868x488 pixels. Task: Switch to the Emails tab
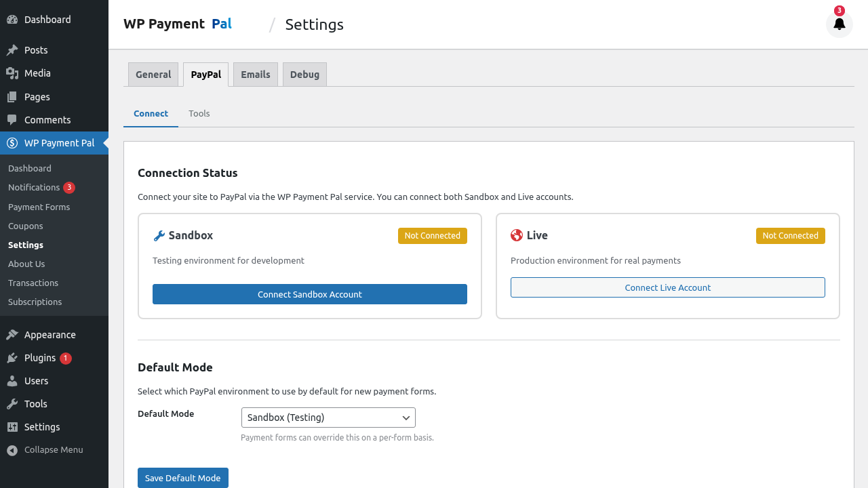point(255,74)
